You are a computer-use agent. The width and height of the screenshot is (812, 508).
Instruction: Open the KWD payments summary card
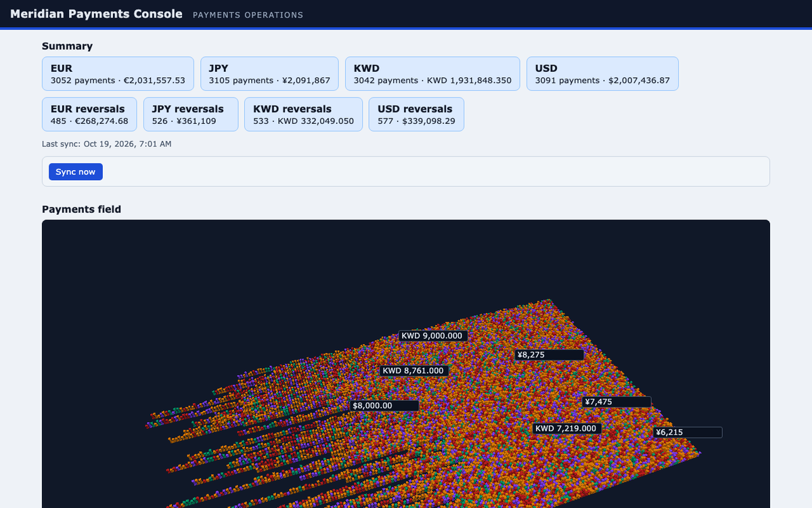[x=432, y=74]
